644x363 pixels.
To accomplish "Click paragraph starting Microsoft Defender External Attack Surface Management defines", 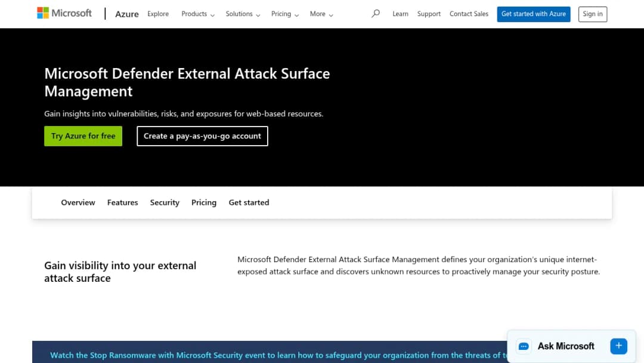I will 419,266.
